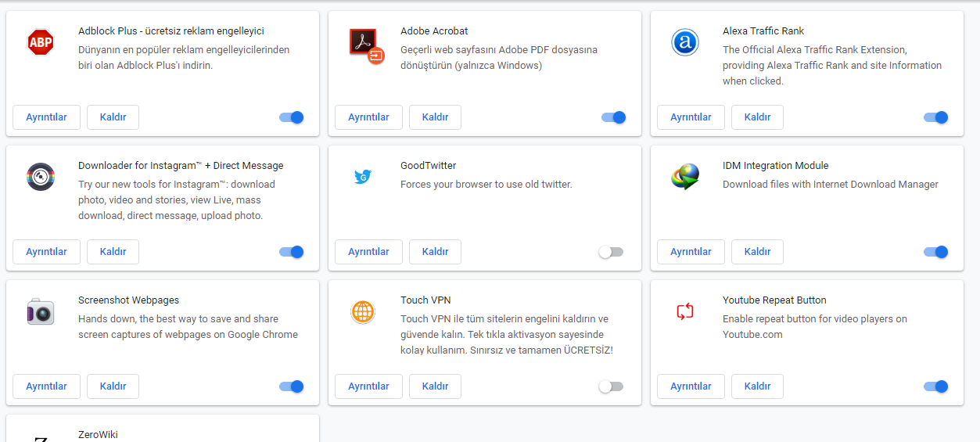
Task: Open Ayrıntılar for Screenshot Webpages
Action: click(x=46, y=386)
